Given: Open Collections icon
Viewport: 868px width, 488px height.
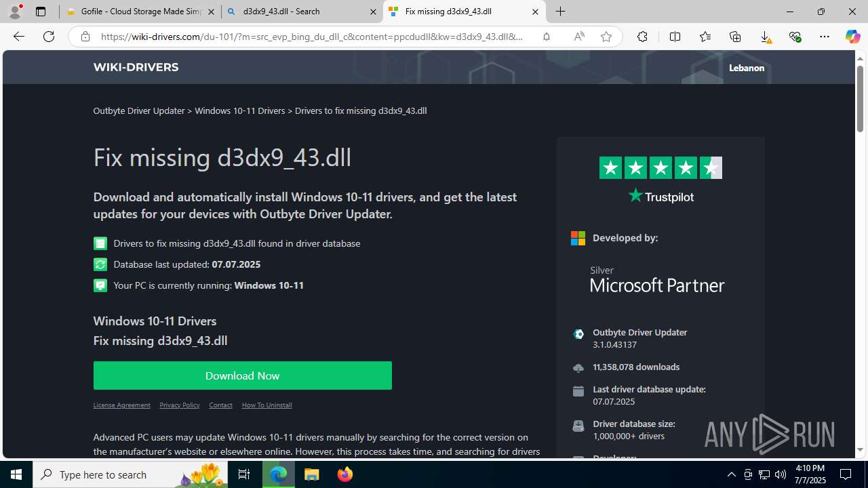Looking at the screenshot, I should pos(735,37).
